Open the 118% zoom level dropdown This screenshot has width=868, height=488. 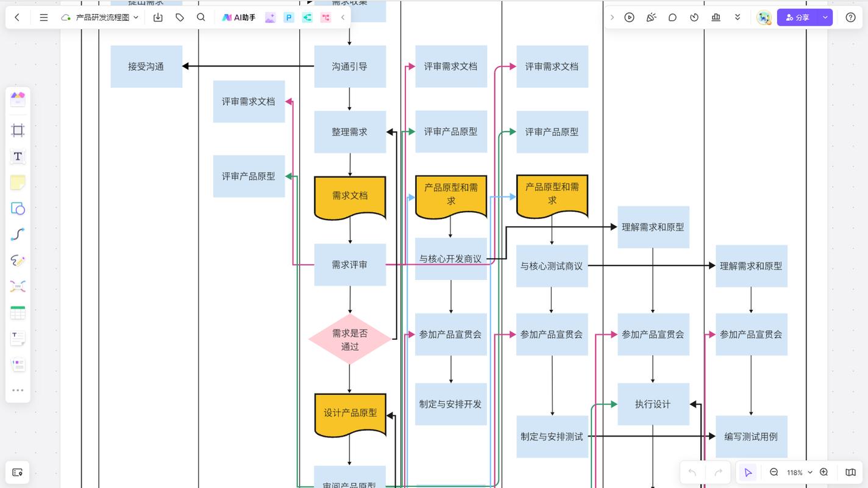pos(799,472)
